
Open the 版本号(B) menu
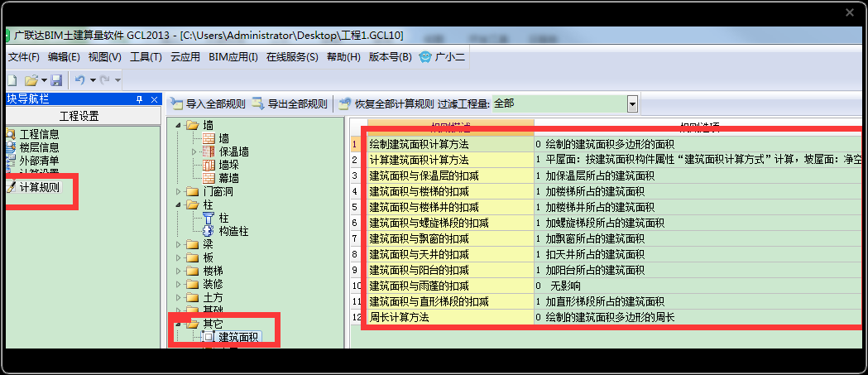coord(391,56)
